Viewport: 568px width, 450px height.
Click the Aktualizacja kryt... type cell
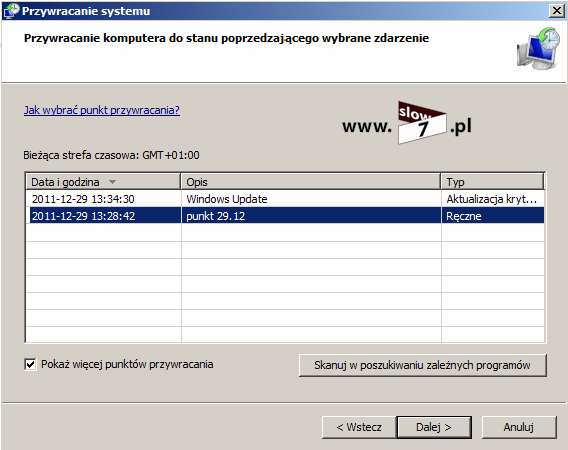[x=492, y=199]
